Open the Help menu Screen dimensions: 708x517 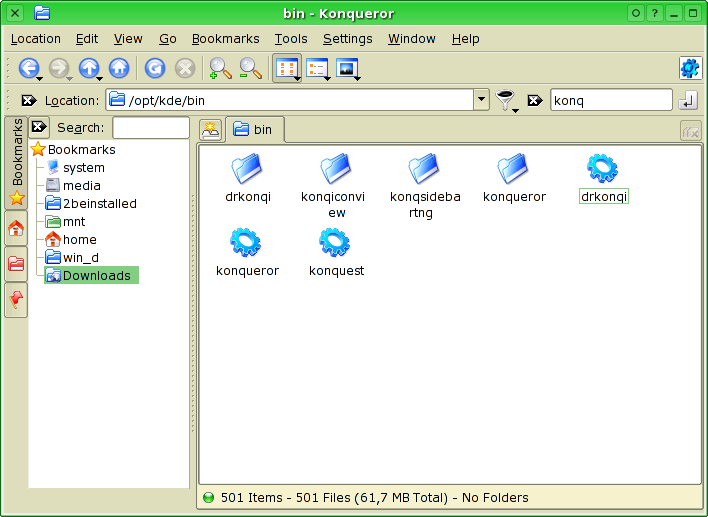[466, 39]
